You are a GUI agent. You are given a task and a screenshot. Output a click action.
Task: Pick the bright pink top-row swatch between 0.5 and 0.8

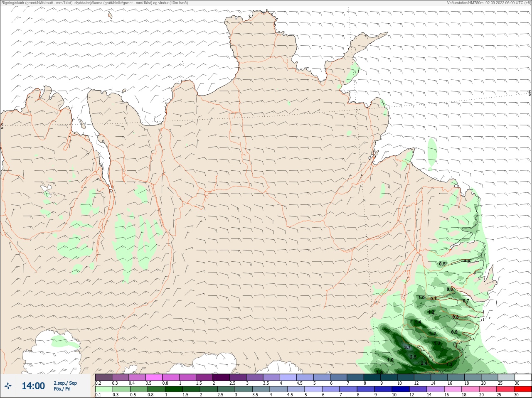(154, 377)
